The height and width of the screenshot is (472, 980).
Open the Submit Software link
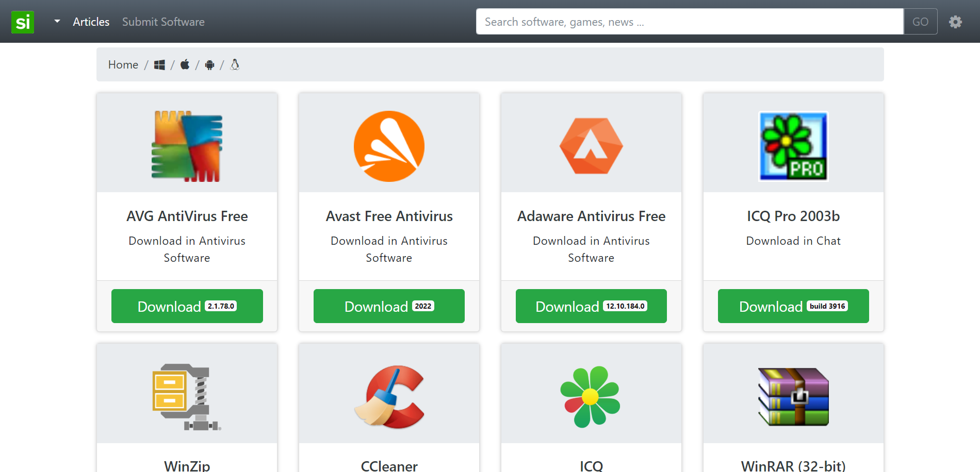(163, 22)
